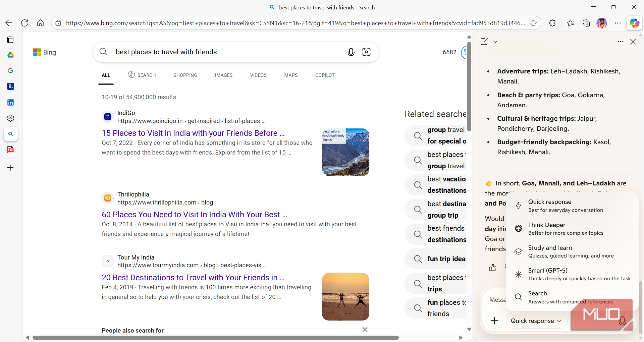The image size is (644, 342).
Task: Switch to the Videos tab
Action: click(258, 75)
